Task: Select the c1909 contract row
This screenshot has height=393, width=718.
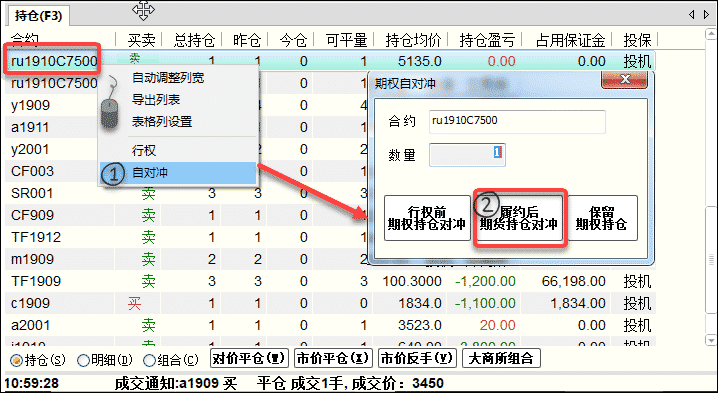Action: coord(330,303)
